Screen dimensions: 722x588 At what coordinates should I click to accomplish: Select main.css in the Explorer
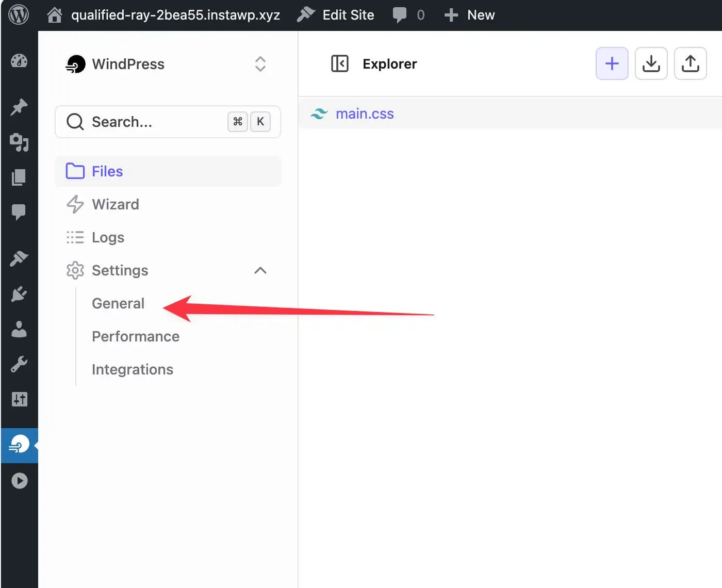pos(365,113)
